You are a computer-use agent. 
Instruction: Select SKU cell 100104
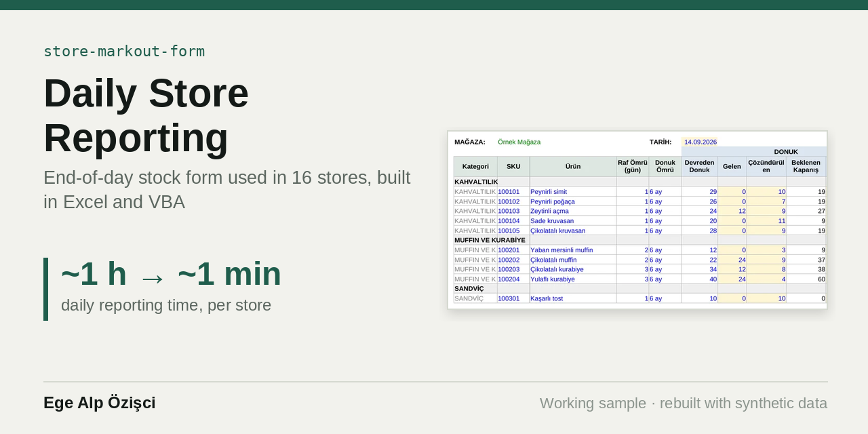click(513, 221)
